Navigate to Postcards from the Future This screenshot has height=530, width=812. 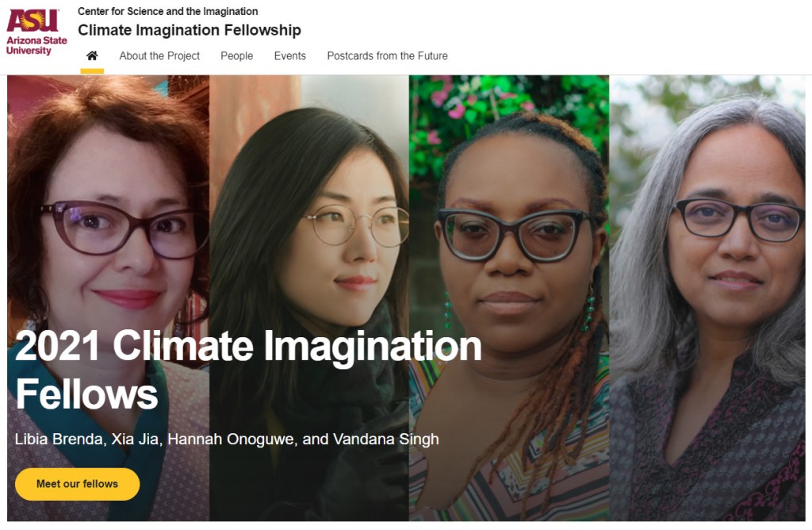click(x=387, y=56)
